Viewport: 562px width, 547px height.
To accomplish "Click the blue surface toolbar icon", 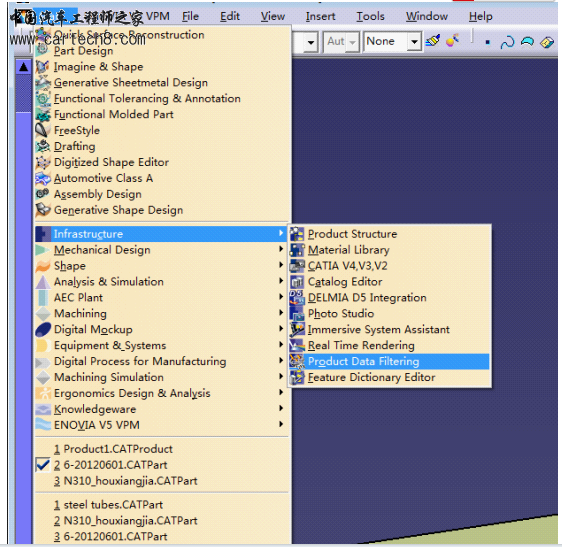I will tap(527, 42).
